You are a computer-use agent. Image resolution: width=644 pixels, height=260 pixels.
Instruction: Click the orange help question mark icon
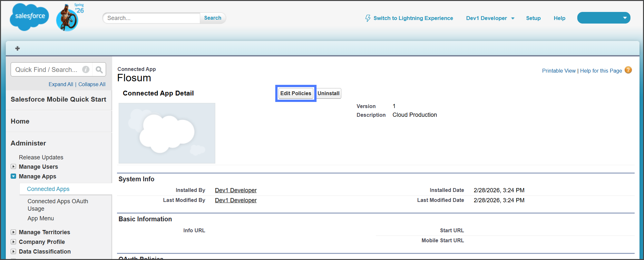(628, 70)
